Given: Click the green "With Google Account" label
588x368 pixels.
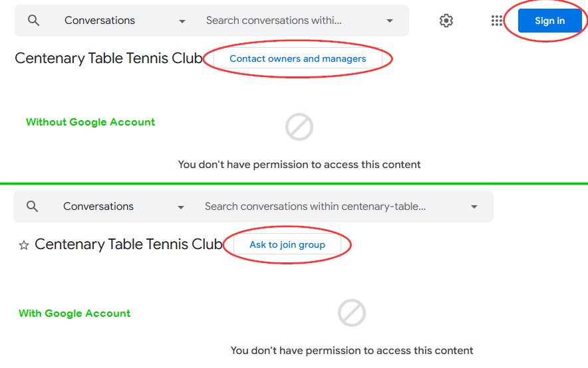Looking at the screenshot, I should 74,314.
